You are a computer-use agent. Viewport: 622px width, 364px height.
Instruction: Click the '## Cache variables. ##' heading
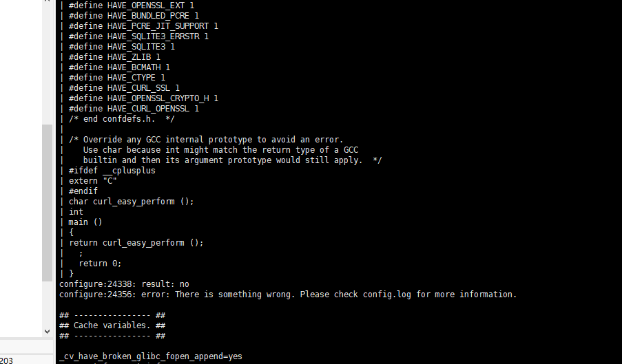tap(112, 325)
